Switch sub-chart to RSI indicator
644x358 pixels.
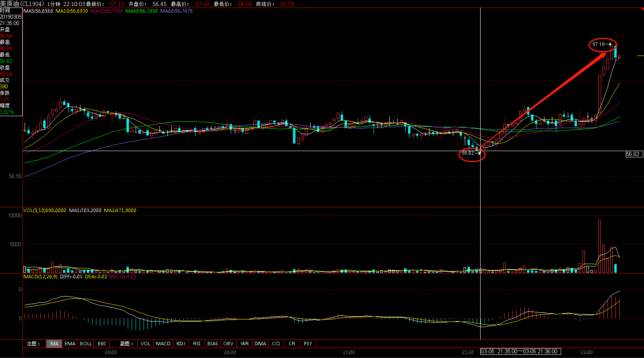click(x=197, y=344)
